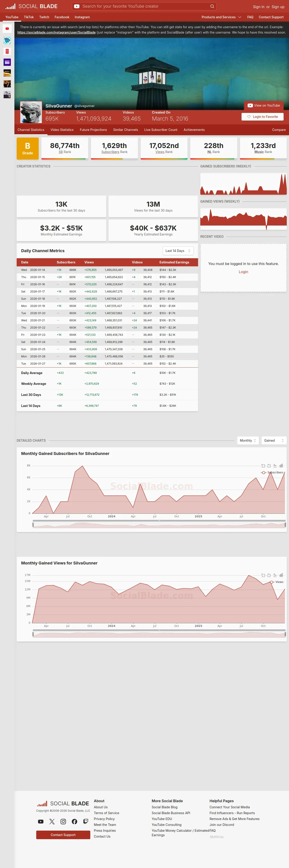Select the TikTok platform tab
The image size is (289, 868).
[29, 17]
